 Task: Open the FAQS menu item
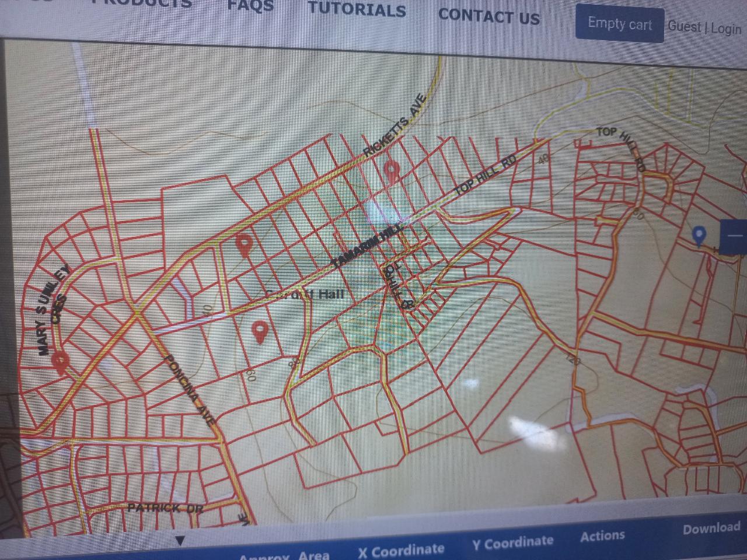coord(250,6)
